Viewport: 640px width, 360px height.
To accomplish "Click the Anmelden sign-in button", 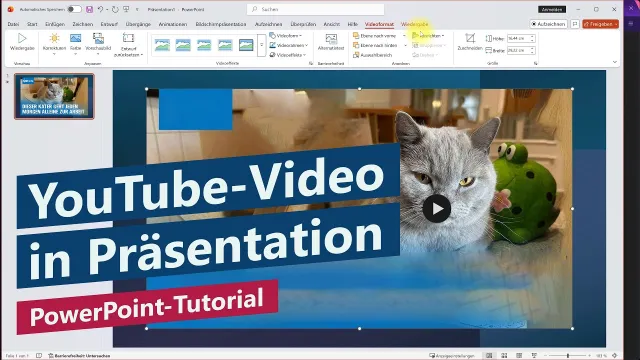I will tap(552, 9).
